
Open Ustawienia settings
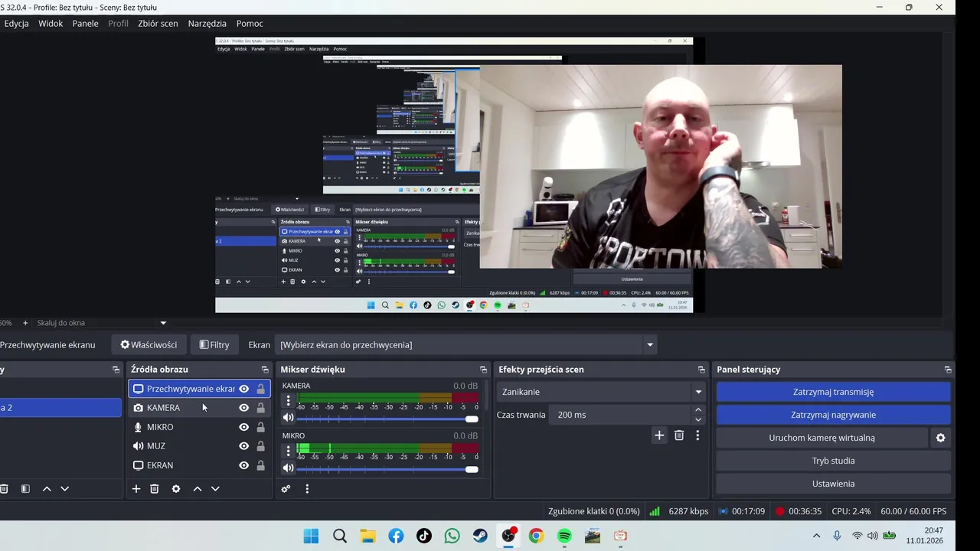pyautogui.click(x=833, y=484)
